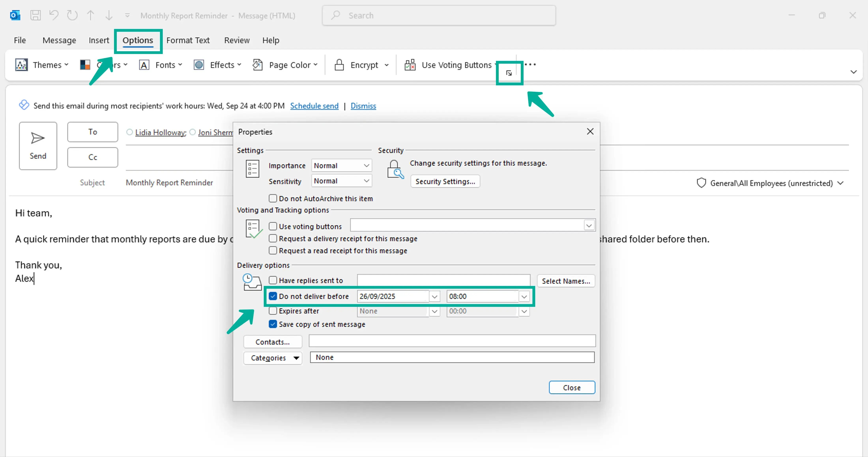868x457 pixels.
Task: Open the Fonts icon in ribbon
Action: coord(144,65)
